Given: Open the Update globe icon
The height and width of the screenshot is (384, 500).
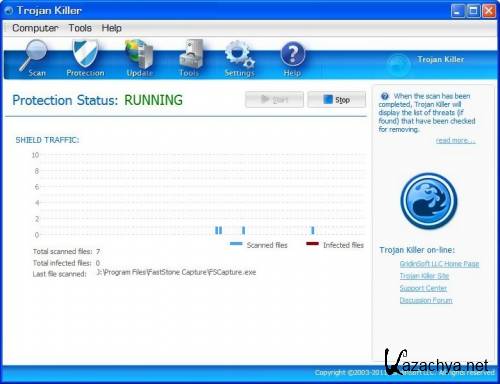Looking at the screenshot, I should pos(139,54).
